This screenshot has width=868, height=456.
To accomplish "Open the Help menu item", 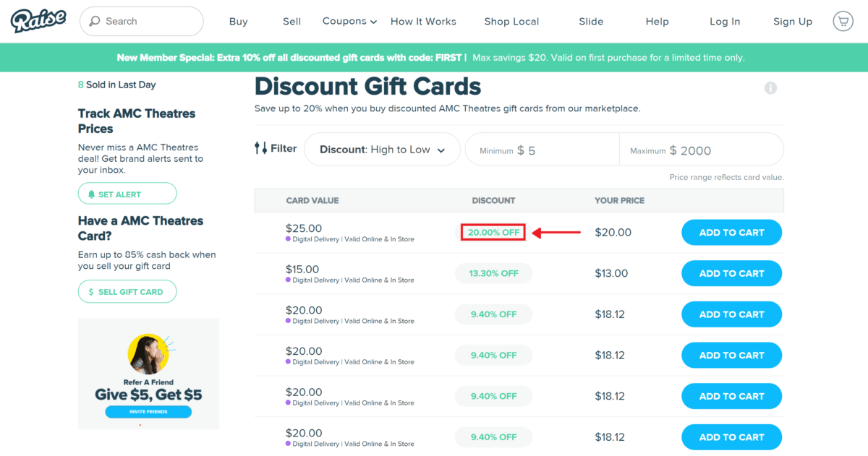I will point(657,21).
